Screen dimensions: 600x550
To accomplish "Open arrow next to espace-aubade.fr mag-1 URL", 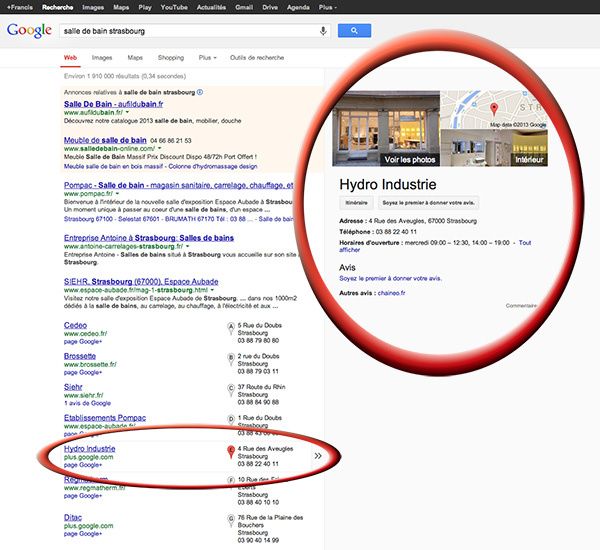I will tap(212, 290).
